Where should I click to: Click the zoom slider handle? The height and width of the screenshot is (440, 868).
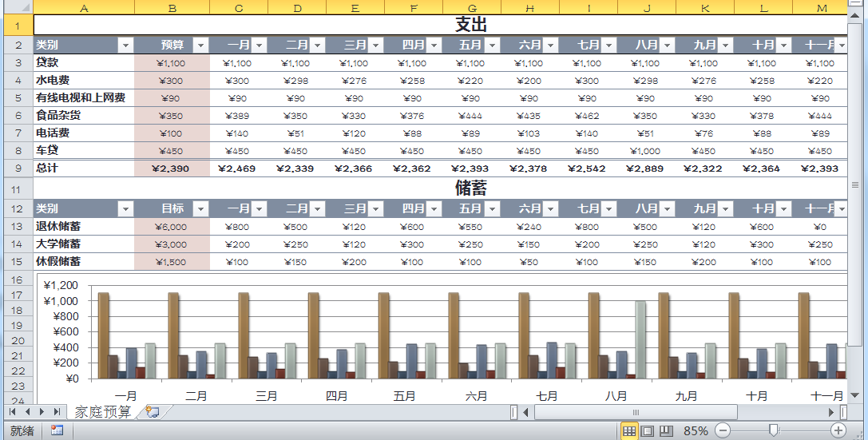pos(774,430)
